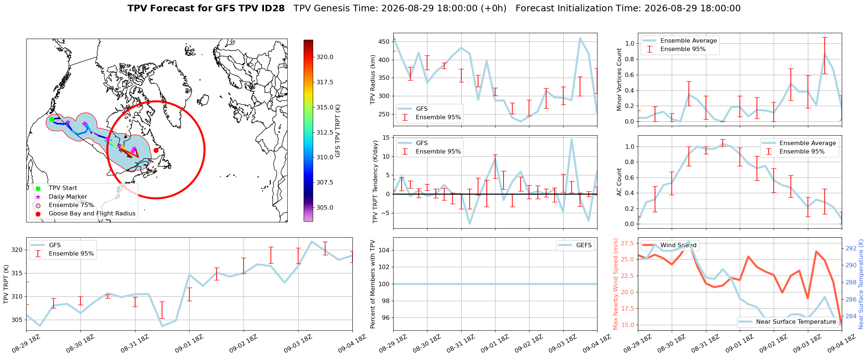Image resolution: width=868 pixels, height=358 pixels.
Task: Select the "TPV TRPT Tendency (K/day)" y-axis label
Action: pyautogui.click(x=375, y=182)
